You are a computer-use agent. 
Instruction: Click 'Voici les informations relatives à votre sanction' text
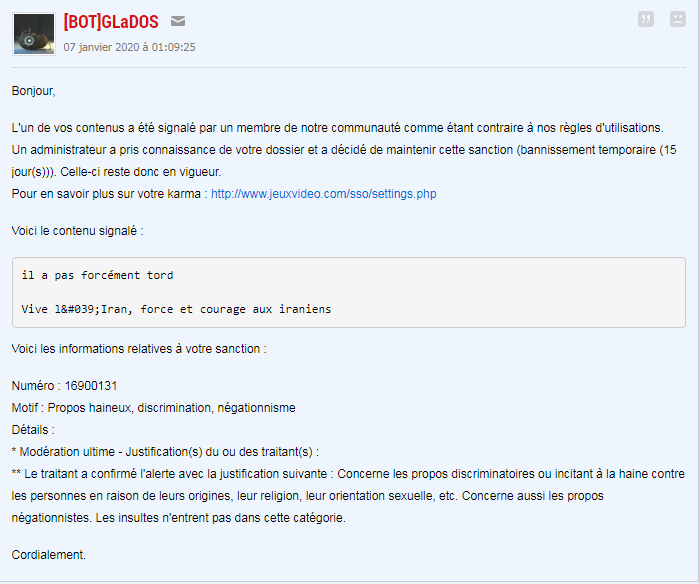[139, 349]
